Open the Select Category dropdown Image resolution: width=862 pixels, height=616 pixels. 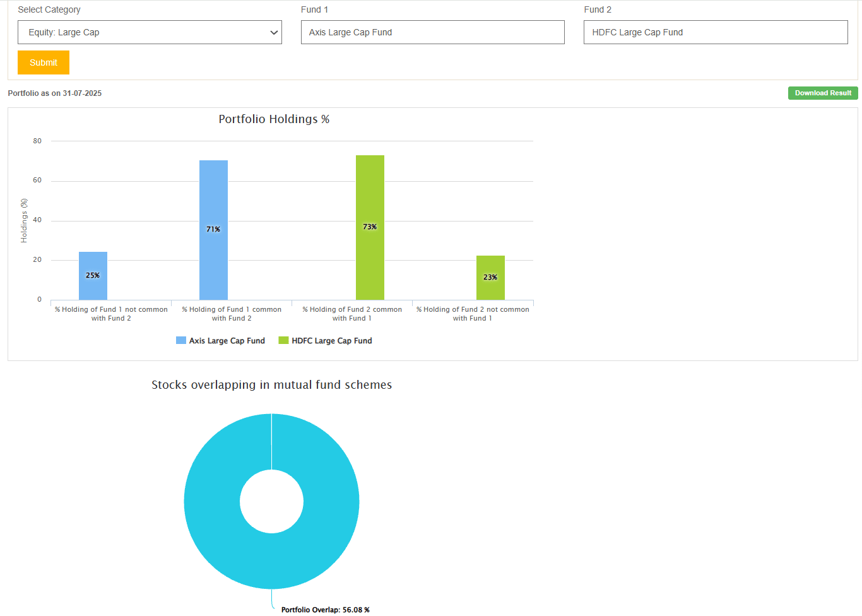click(150, 32)
